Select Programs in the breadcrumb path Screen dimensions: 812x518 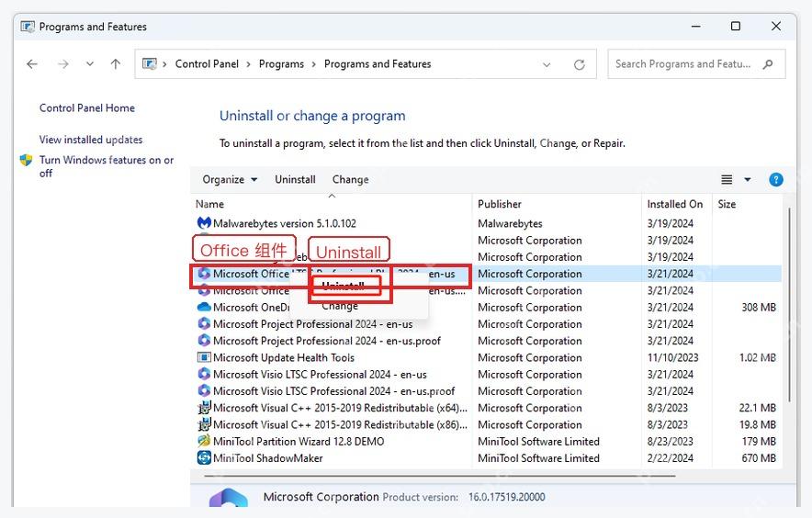[x=281, y=64]
